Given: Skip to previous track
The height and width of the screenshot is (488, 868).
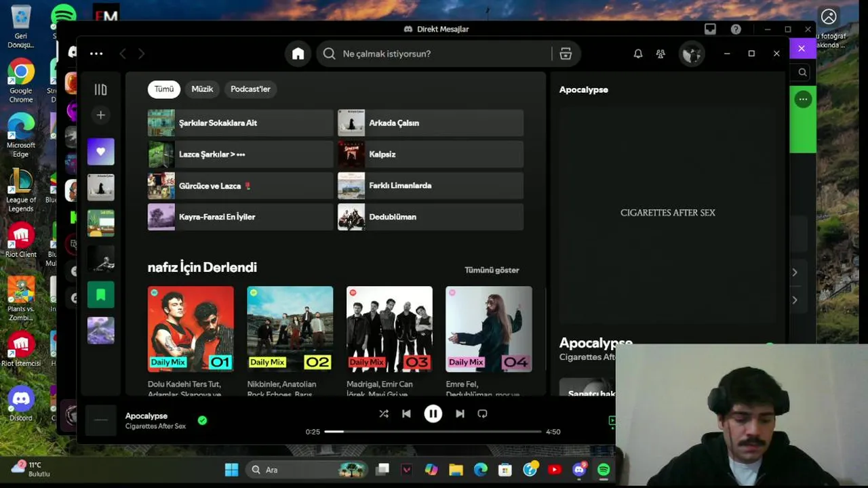Looking at the screenshot, I should pos(406,413).
